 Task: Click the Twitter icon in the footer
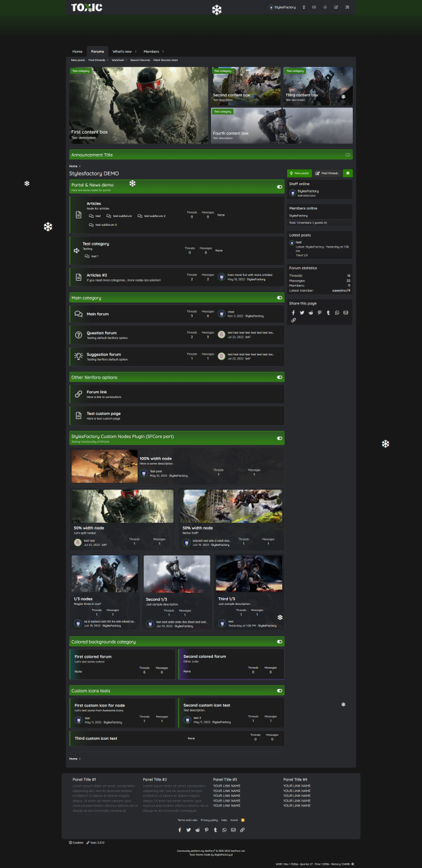[189, 830]
